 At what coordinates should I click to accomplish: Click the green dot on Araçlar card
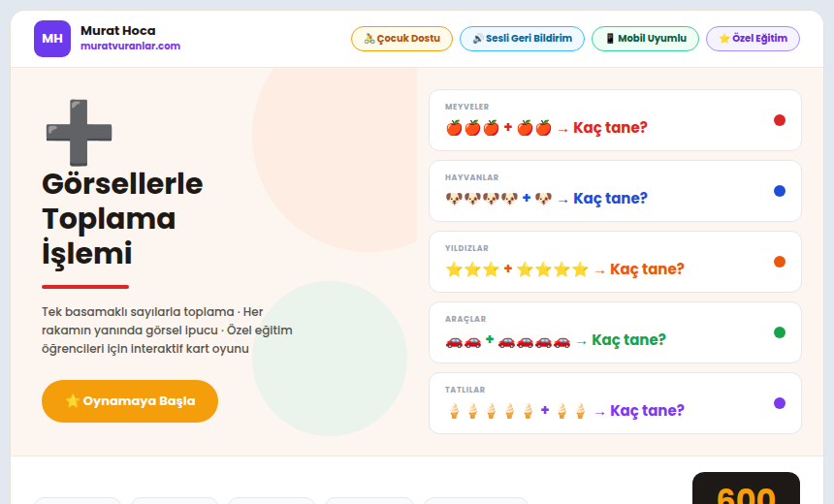click(x=780, y=332)
